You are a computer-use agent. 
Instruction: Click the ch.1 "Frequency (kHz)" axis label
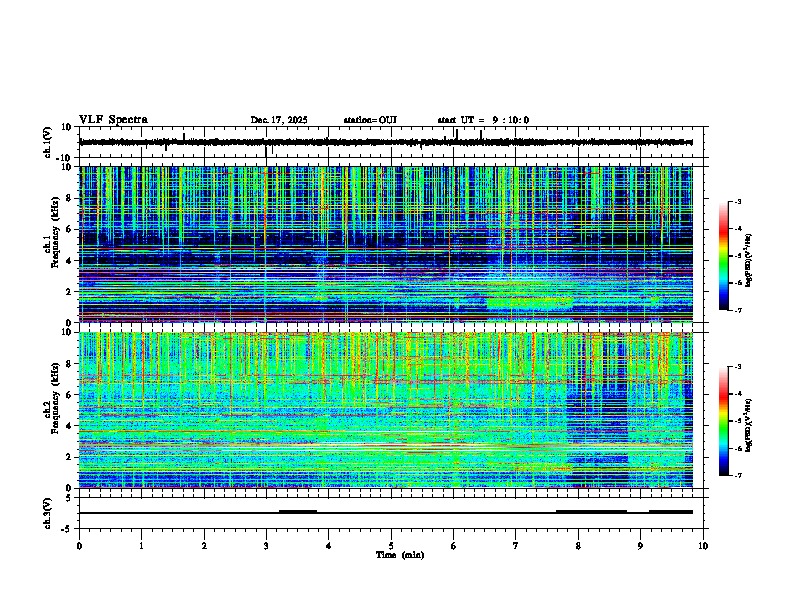pyautogui.click(x=55, y=232)
